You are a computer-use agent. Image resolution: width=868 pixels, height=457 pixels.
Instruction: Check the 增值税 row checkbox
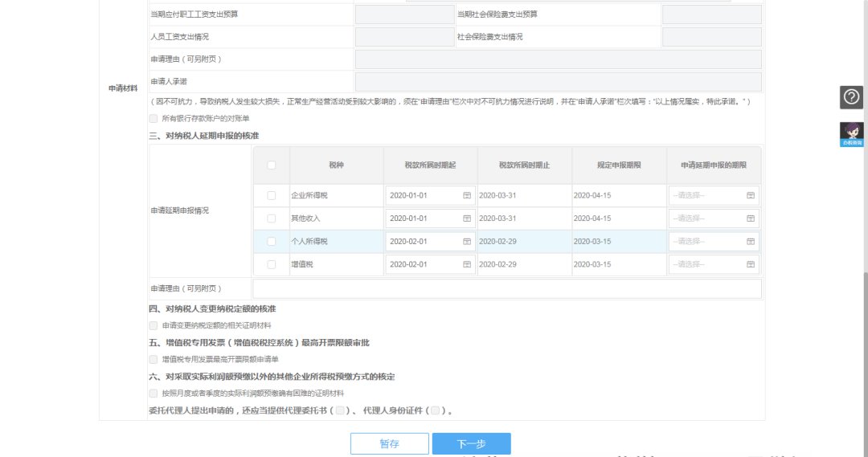[272, 264]
